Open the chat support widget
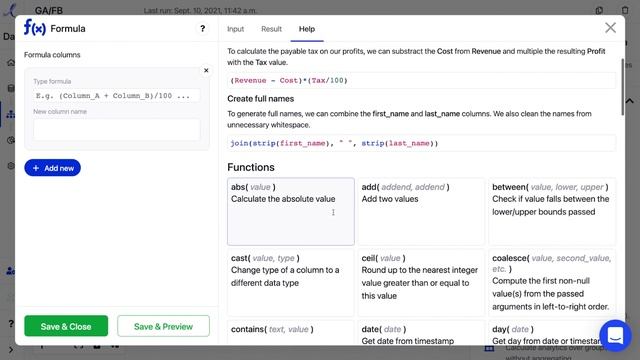 click(615, 336)
